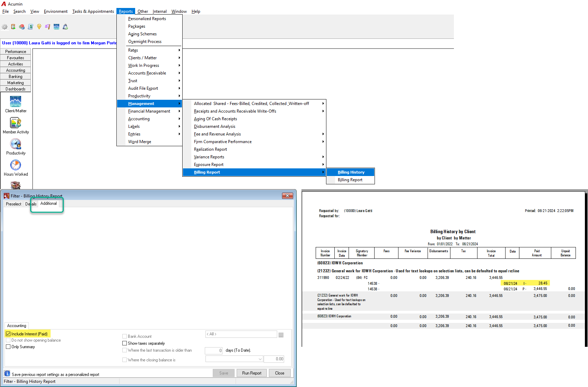Click the blue chart toolbar icon
The image size is (588, 387).
(56, 27)
